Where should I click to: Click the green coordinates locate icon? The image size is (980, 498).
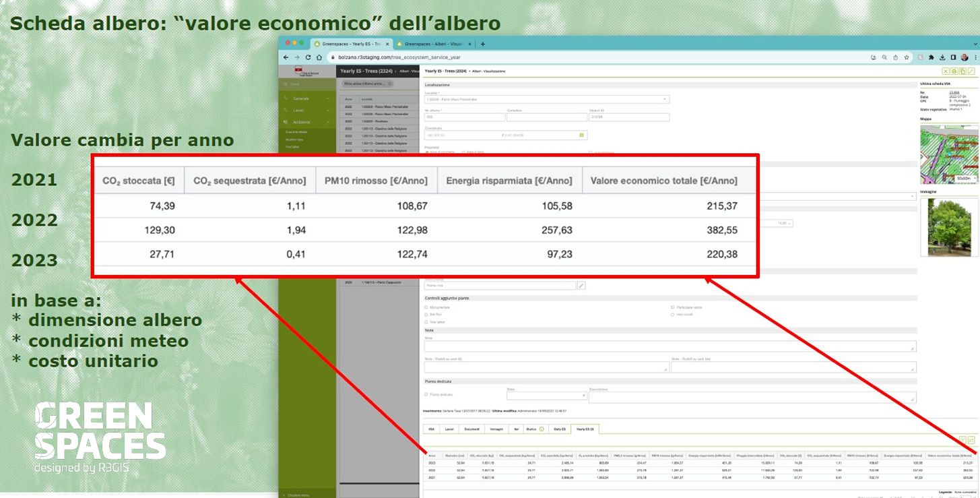[582, 135]
